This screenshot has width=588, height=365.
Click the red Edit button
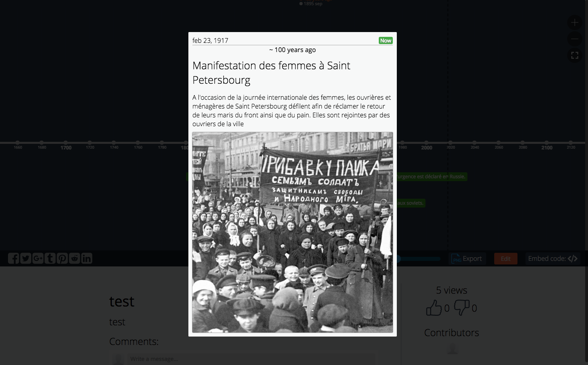pyautogui.click(x=506, y=258)
